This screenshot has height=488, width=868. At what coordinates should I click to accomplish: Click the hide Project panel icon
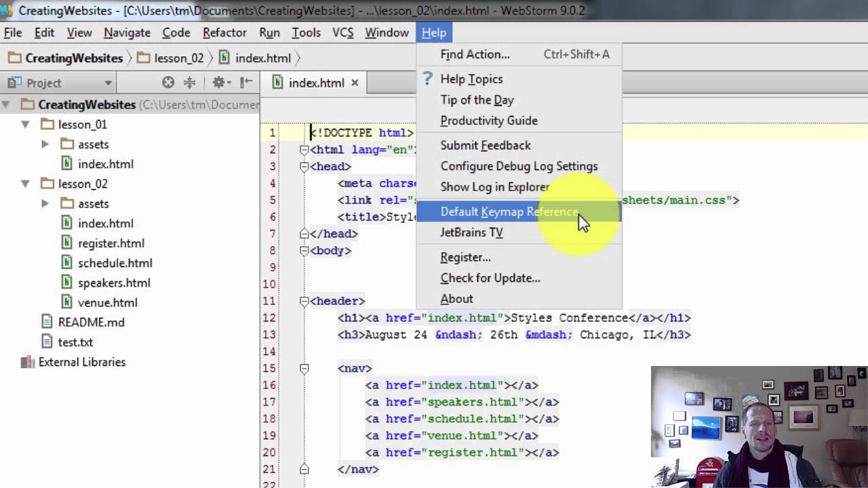pos(247,83)
